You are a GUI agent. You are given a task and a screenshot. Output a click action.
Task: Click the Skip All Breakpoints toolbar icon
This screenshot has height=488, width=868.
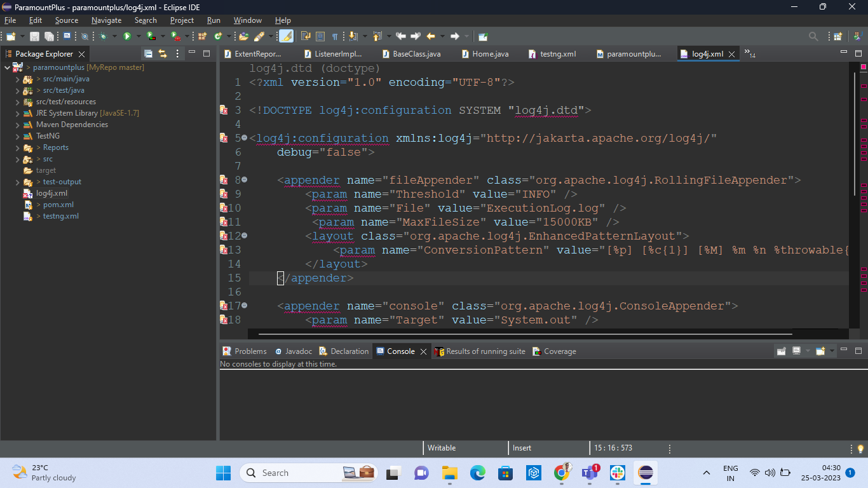[x=85, y=36]
